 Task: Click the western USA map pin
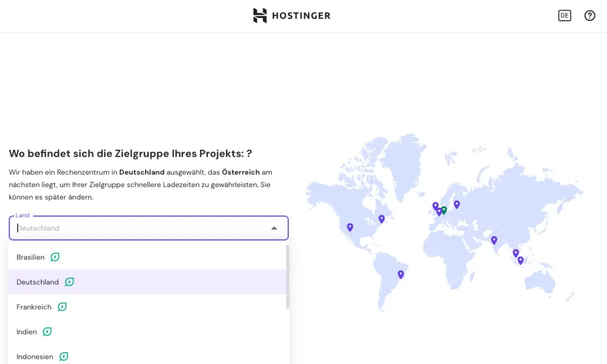(x=350, y=227)
